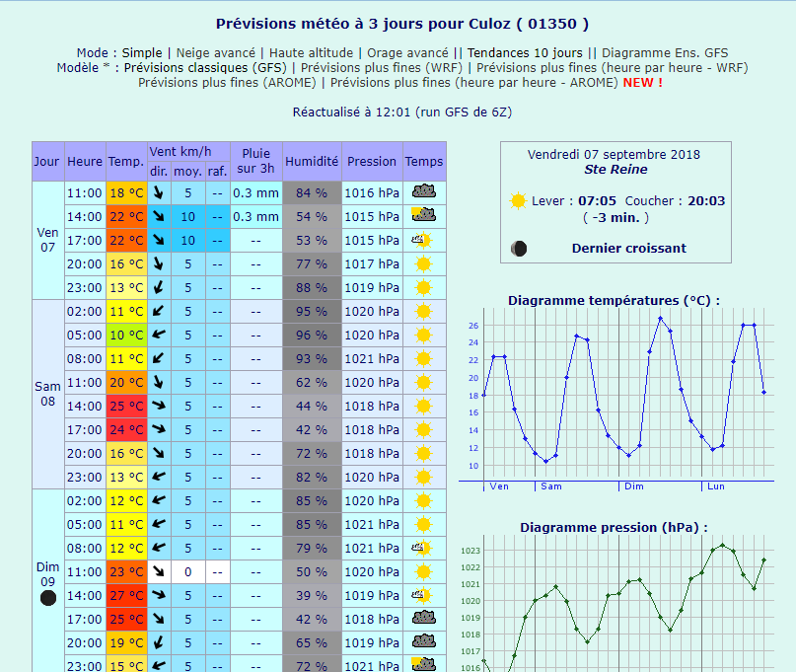Viewport: 796px width, 672px height.
Task: Click the cloudy icon in Dim 20:00 row
Action: (x=424, y=641)
